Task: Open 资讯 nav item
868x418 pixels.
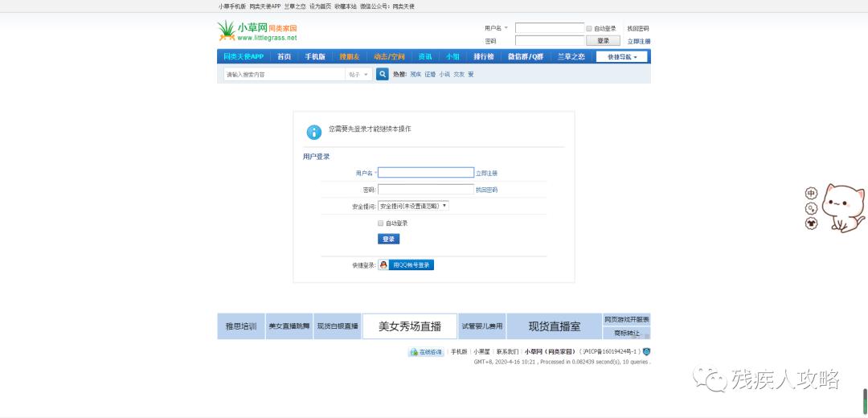Action: (x=425, y=56)
